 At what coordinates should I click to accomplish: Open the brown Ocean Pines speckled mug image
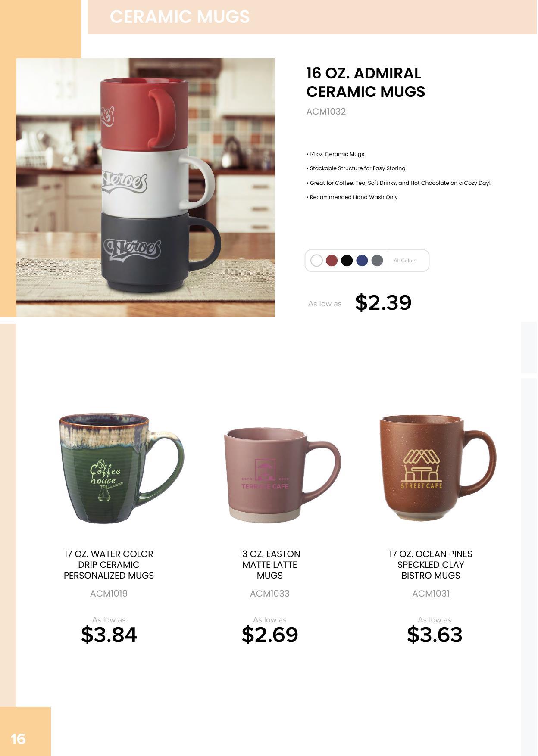pos(438,468)
